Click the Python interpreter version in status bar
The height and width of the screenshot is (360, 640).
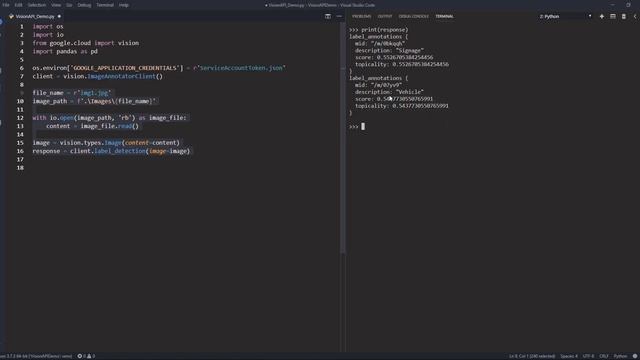click(36, 356)
